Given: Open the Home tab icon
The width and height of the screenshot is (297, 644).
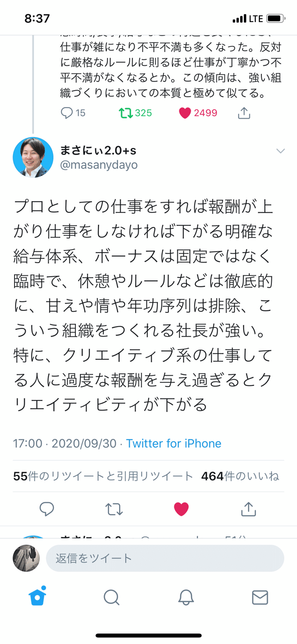Looking at the screenshot, I should [x=37, y=598].
